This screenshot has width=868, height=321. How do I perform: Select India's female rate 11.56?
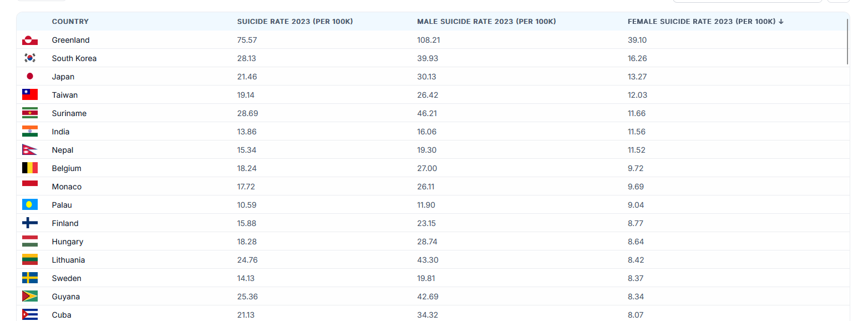coord(637,132)
